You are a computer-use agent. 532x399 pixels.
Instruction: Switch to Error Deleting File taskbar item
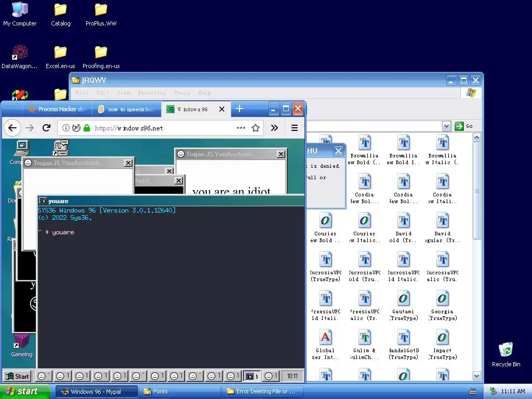click(x=262, y=392)
